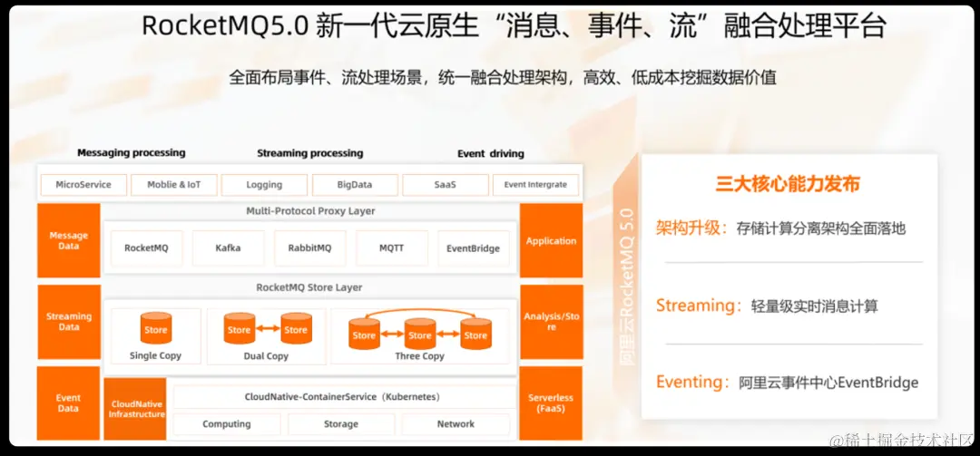Click the CloudNative Infrastructure block

(x=135, y=409)
